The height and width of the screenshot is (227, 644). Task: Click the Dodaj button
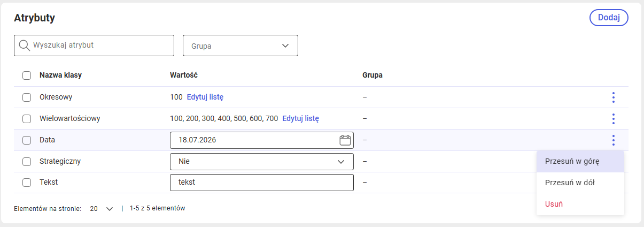tap(609, 18)
